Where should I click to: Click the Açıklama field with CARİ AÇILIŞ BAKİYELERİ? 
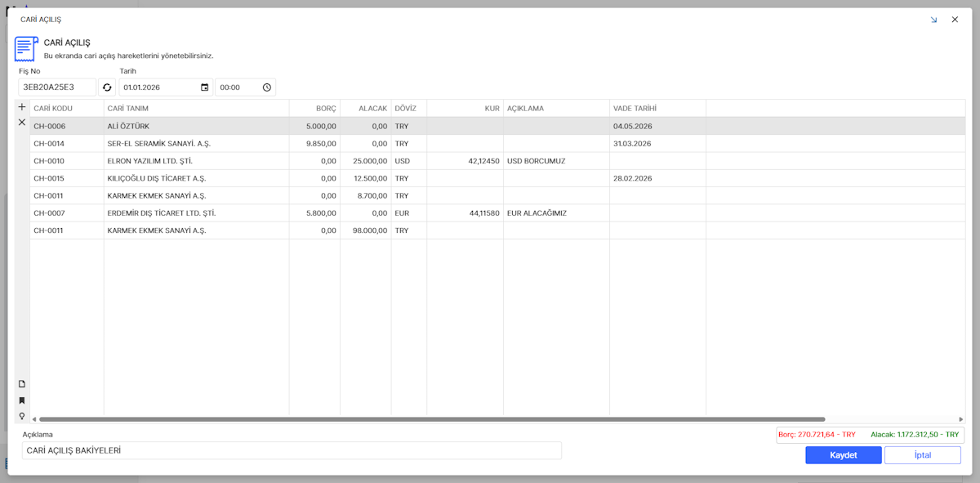click(x=292, y=450)
